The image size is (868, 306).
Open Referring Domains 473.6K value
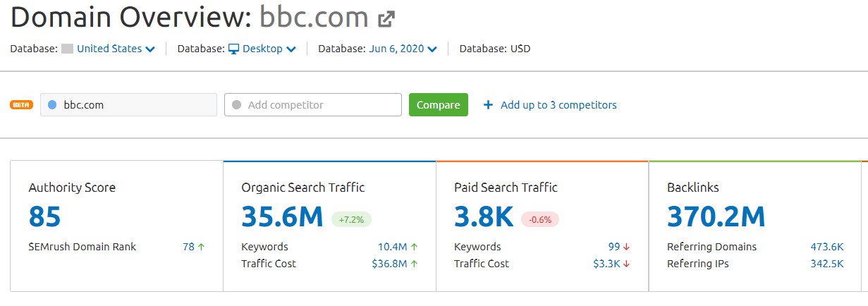[827, 247]
